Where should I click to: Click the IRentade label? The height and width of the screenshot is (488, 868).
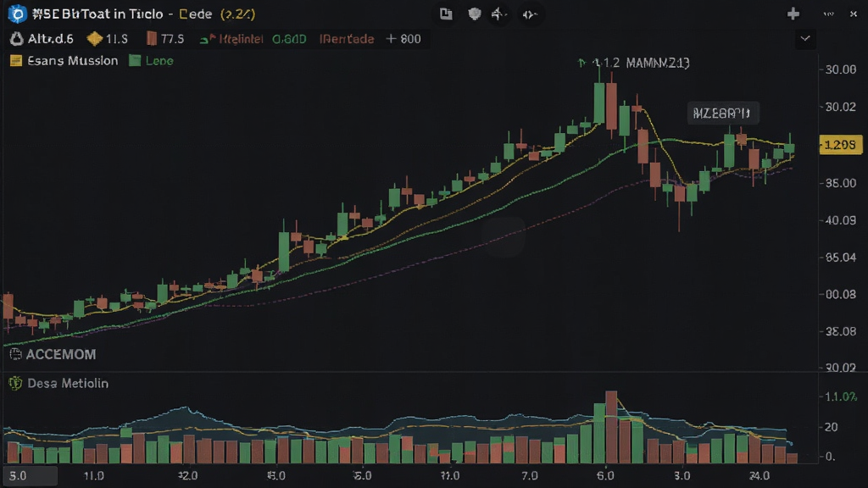click(x=347, y=39)
